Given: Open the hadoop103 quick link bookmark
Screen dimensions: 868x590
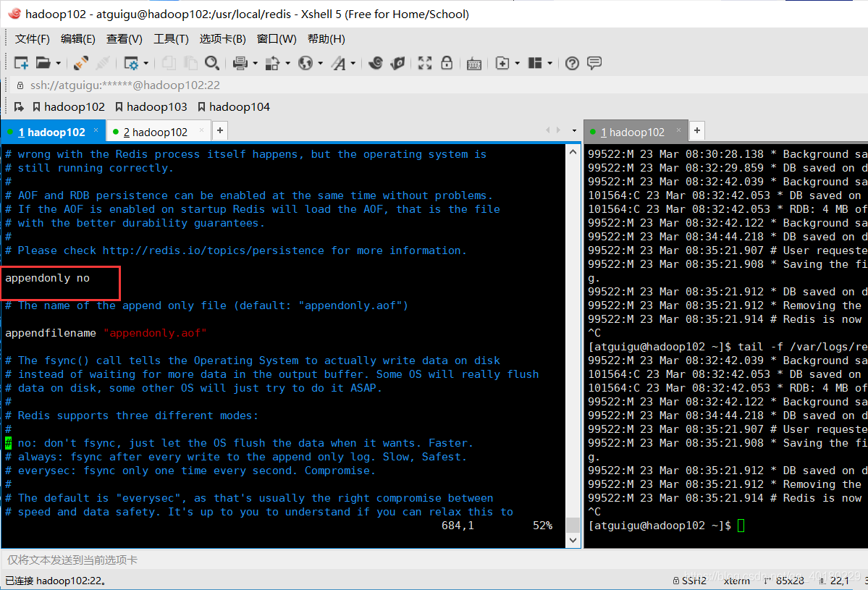Looking at the screenshot, I should coord(151,107).
